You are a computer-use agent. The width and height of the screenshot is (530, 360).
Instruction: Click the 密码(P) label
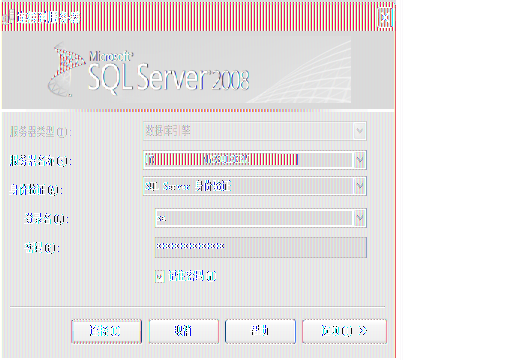click(x=43, y=248)
